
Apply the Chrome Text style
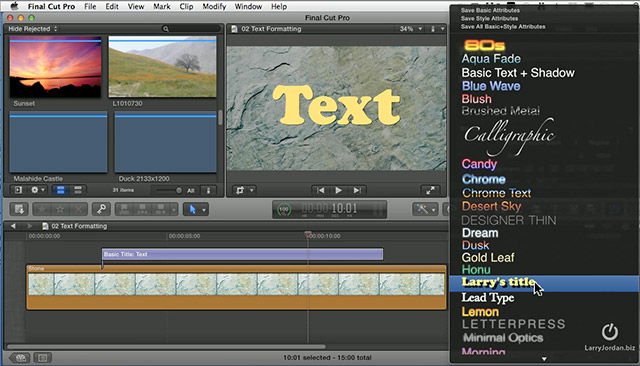pos(496,193)
